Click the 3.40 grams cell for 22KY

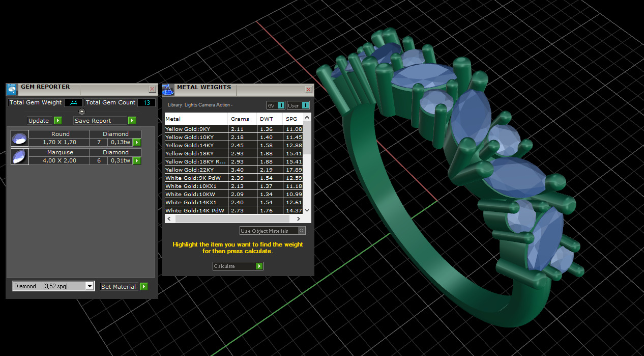tap(243, 170)
